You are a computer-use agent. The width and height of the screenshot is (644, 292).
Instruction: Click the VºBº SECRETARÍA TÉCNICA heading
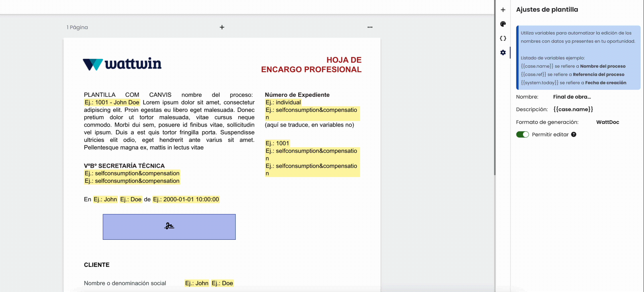(124, 166)
